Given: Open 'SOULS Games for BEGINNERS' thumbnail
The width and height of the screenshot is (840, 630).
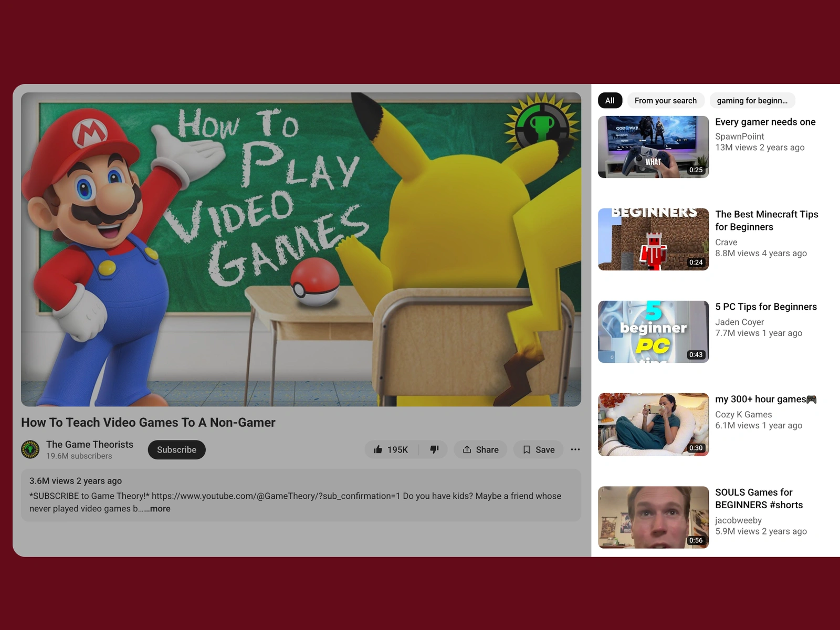Looking at the screenshot, I should click(x=653, y=517).
